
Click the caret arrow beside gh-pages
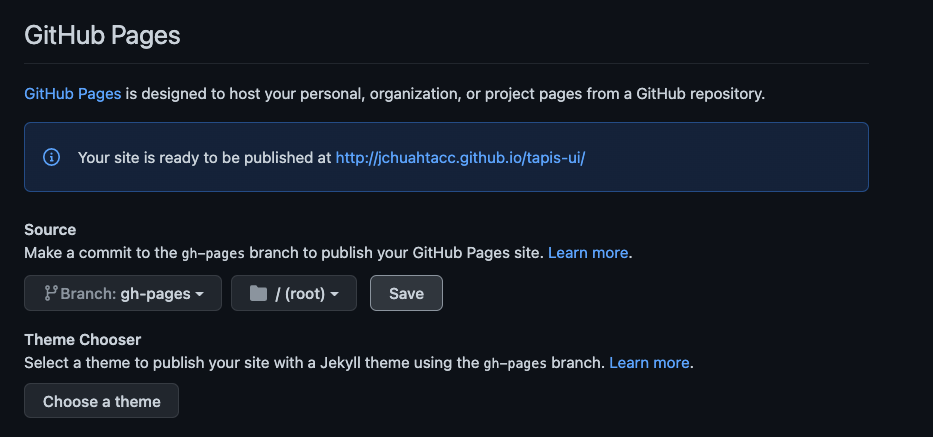click(x=201, y=294)
